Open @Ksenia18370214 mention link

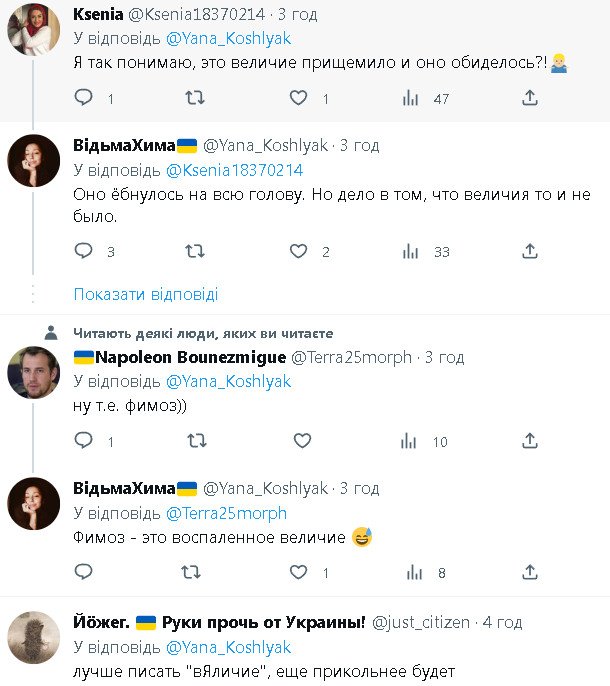234,170
